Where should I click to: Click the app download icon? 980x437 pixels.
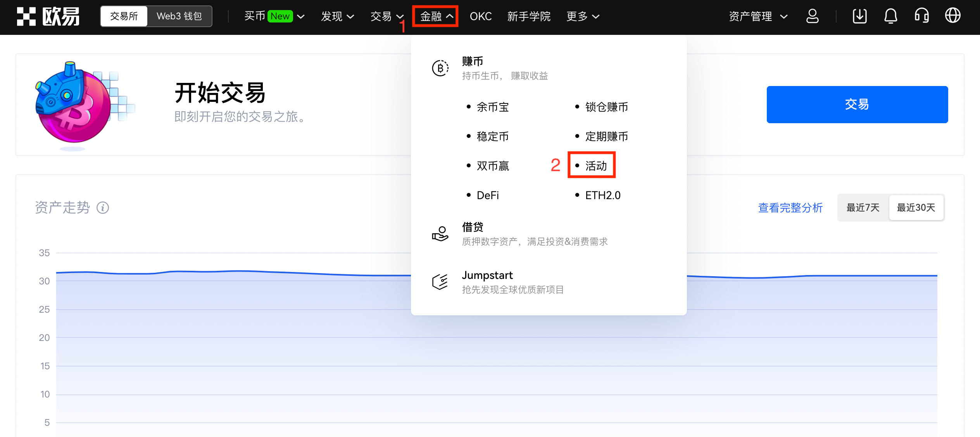tap(859, 16)
